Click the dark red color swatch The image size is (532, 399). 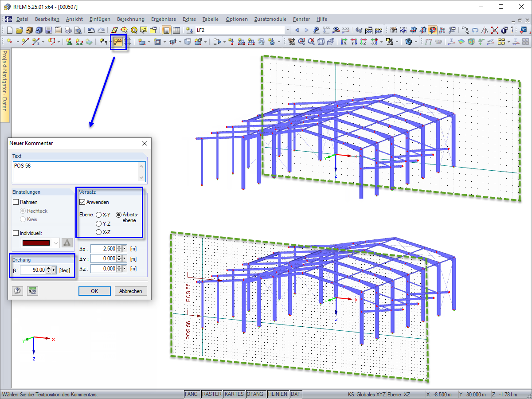36,243
